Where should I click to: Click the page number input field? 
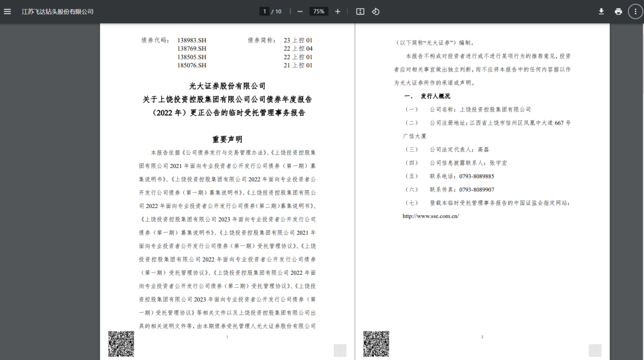coord(265,11)
